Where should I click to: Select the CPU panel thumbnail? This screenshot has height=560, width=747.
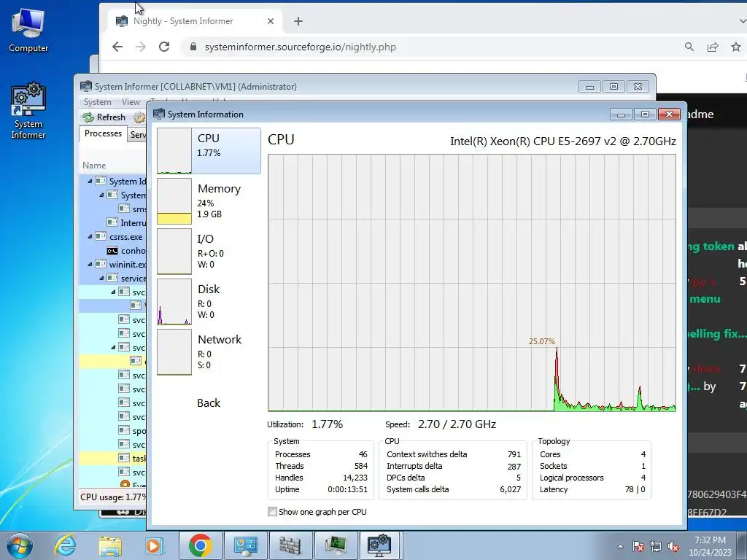click(174, 150)
